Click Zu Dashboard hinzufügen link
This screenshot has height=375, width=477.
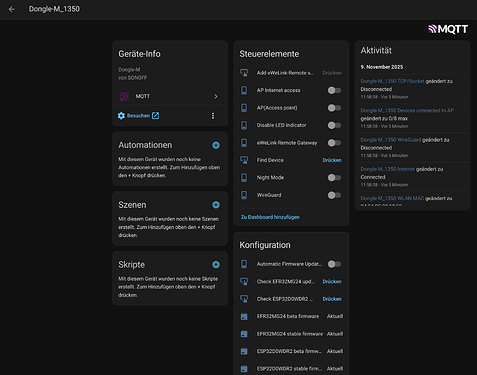(x=270, y=217)
